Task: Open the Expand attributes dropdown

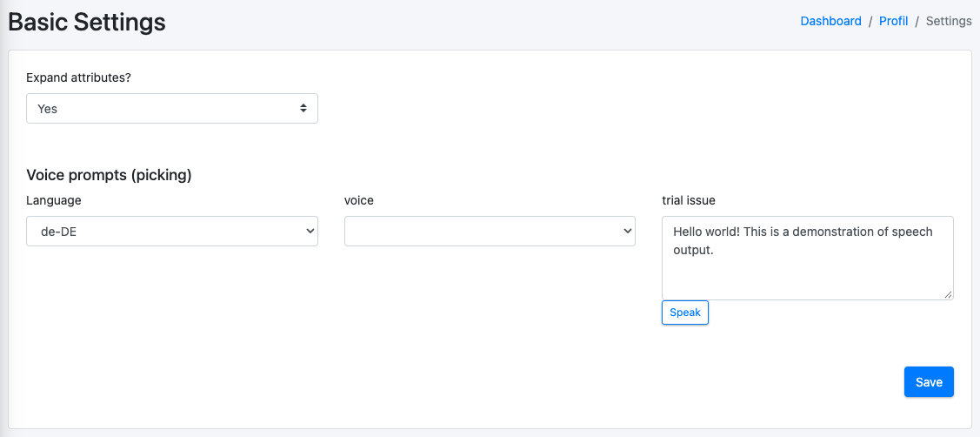Action: point(172,108)
